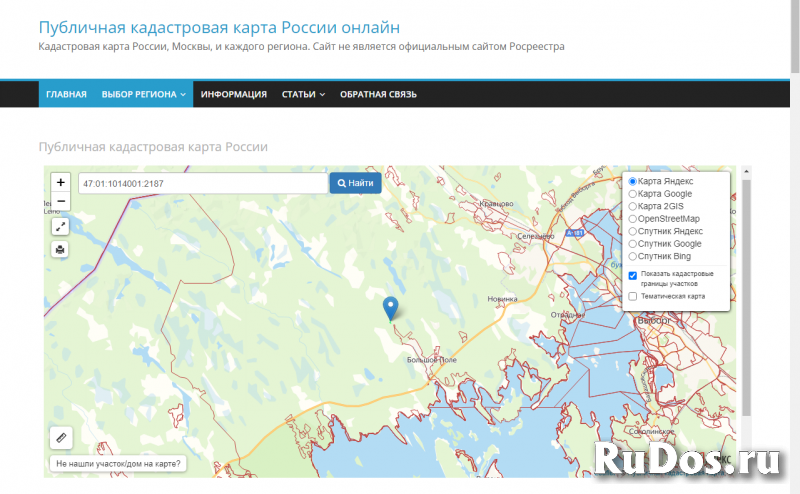Image resolution: width=800 pixels, height=494 pixels.
Task: Select Спутник Google radio option
Action: pos(633,244)
